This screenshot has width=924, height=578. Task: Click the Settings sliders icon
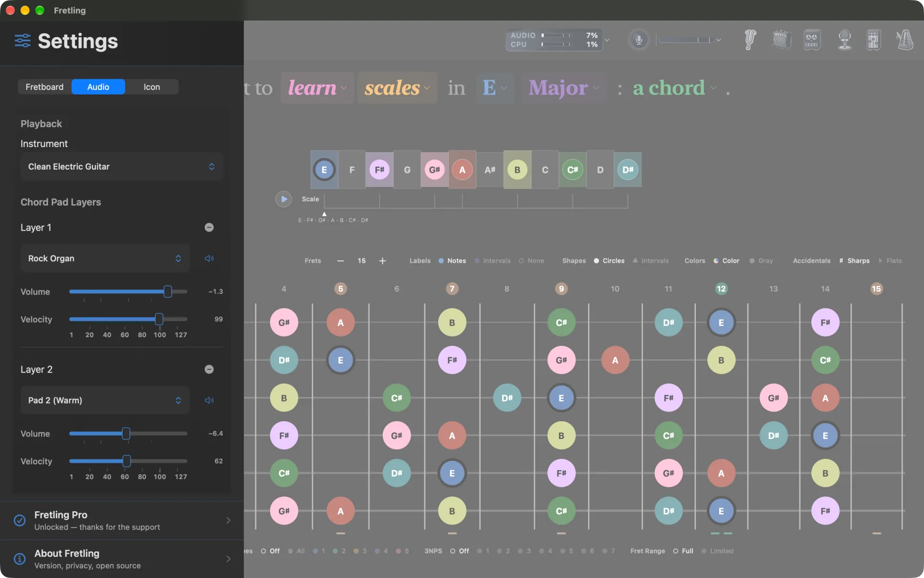tap(22, 41)
